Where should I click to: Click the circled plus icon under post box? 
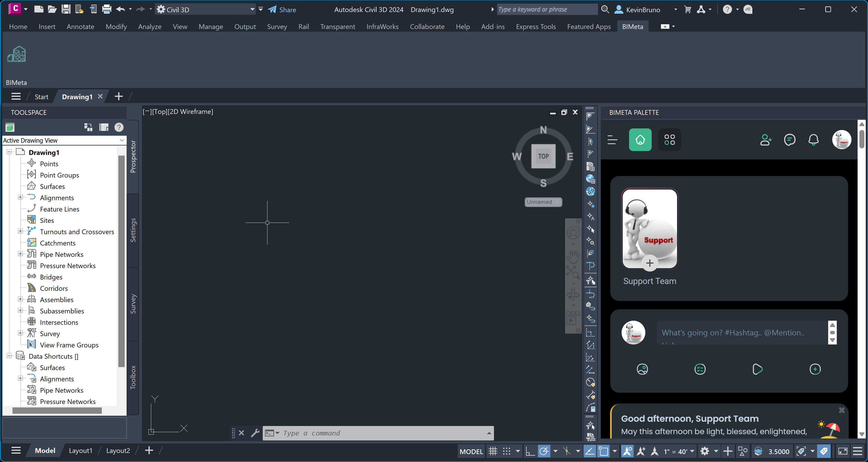[x=815, y=369]
